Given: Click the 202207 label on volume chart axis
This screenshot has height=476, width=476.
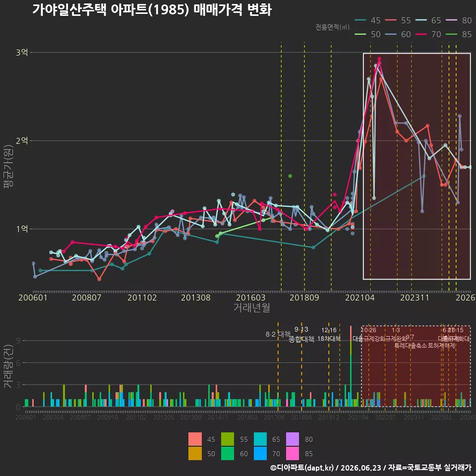Looking at the screenshot, I should 385,417.
